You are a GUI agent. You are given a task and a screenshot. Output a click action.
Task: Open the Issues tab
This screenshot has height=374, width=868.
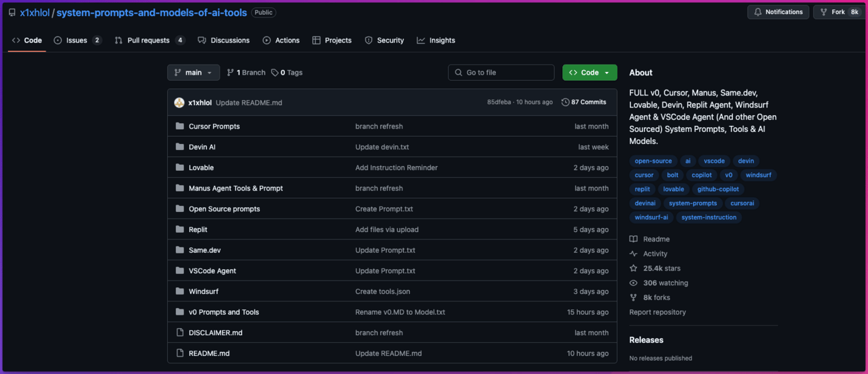click(x=77, y=40)
